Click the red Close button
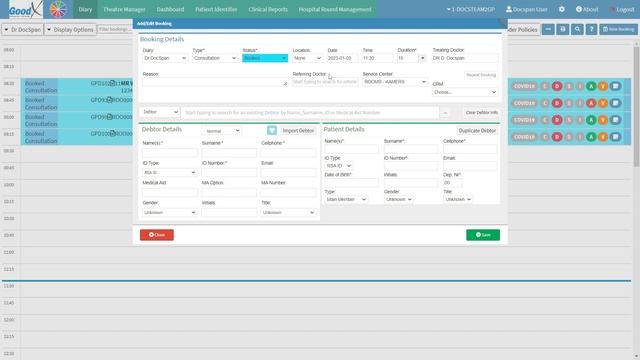 click(x=157, y=235)
